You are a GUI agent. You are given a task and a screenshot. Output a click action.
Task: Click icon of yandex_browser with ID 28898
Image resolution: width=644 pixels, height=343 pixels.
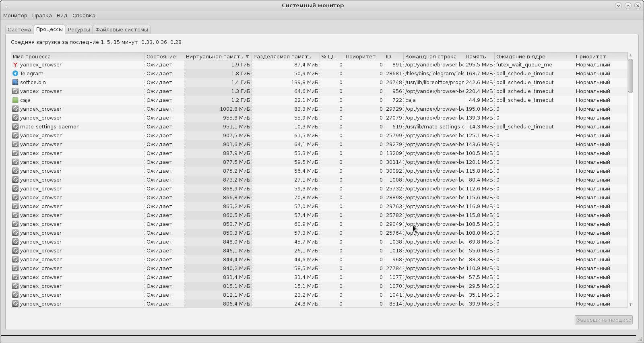(15, 198)
